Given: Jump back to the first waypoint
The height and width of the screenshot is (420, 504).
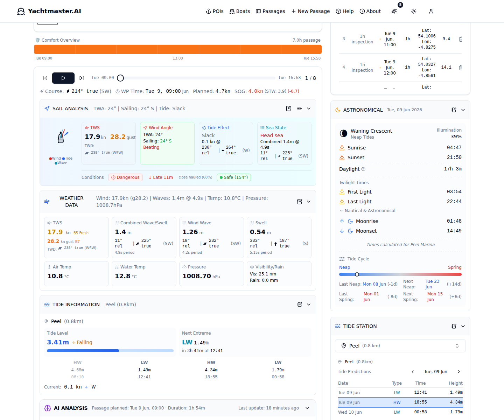Looking at the screenshot, I should (45, 78).
